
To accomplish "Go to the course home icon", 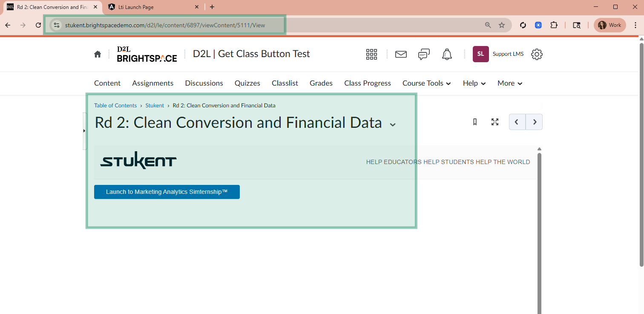I will [98, 54].
